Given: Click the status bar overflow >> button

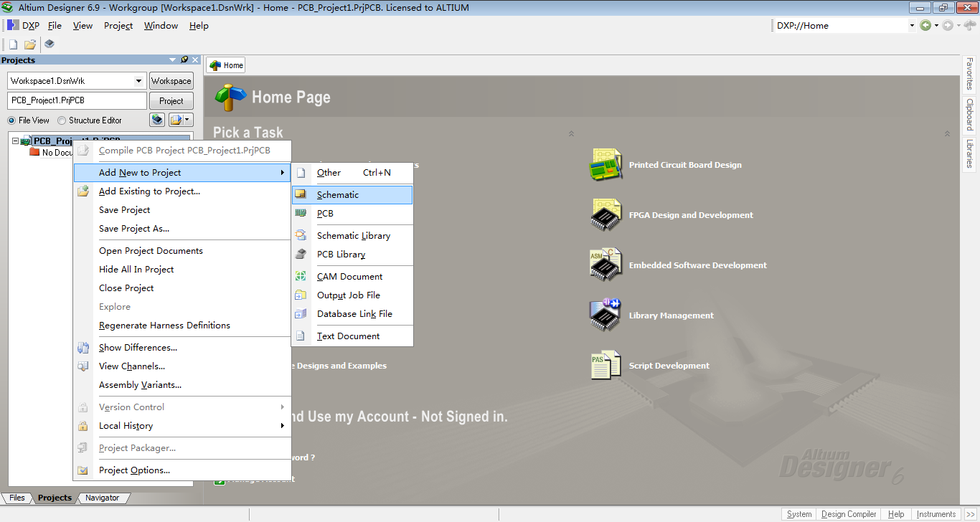Looking at the screenshot, I should tap(970, 514).
